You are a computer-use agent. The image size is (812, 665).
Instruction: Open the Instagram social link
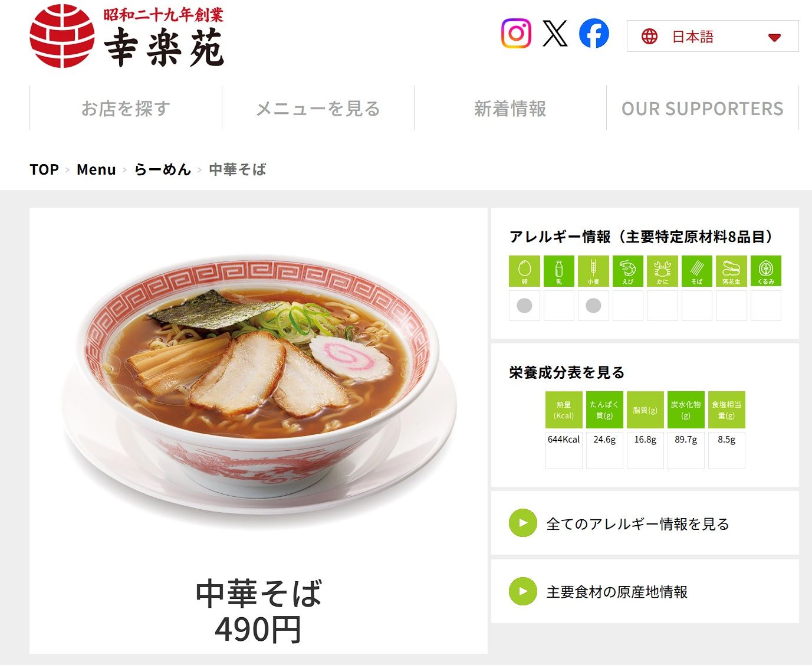click(x=516, y=33)
